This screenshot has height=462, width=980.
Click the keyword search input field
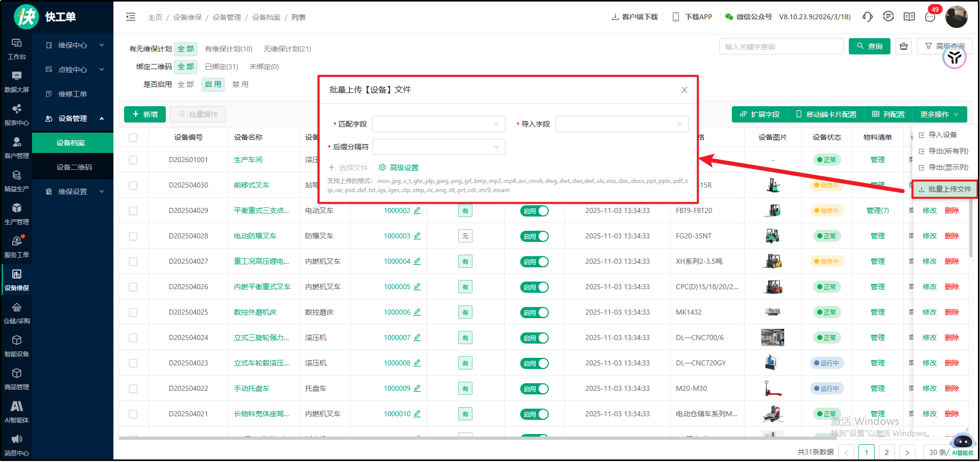tap(781, 47)
